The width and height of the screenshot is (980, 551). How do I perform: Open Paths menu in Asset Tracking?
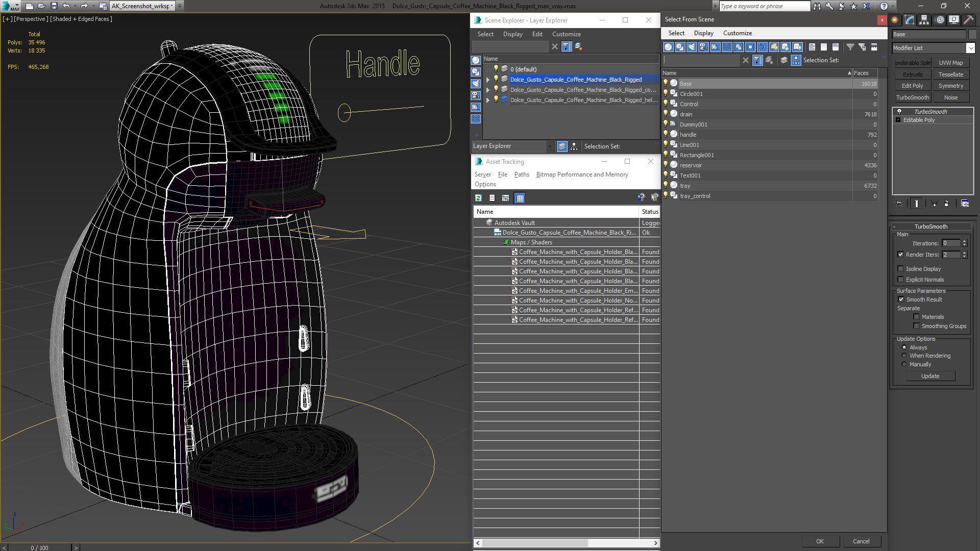[522, 174]
